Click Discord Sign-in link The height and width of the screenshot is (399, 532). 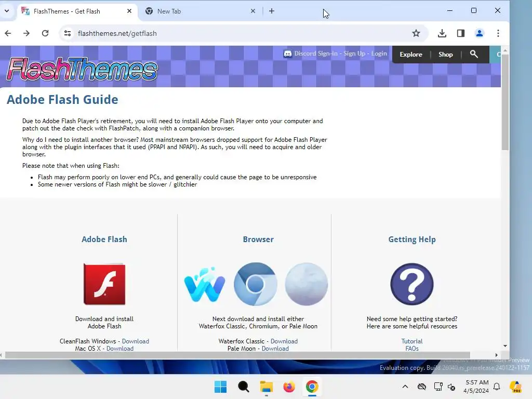[x=316, y=54]
